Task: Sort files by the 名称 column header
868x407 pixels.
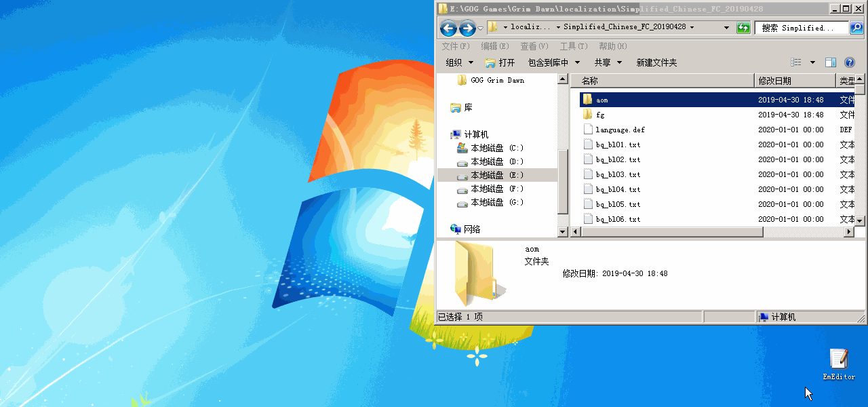Action: [x=663, y=81]
